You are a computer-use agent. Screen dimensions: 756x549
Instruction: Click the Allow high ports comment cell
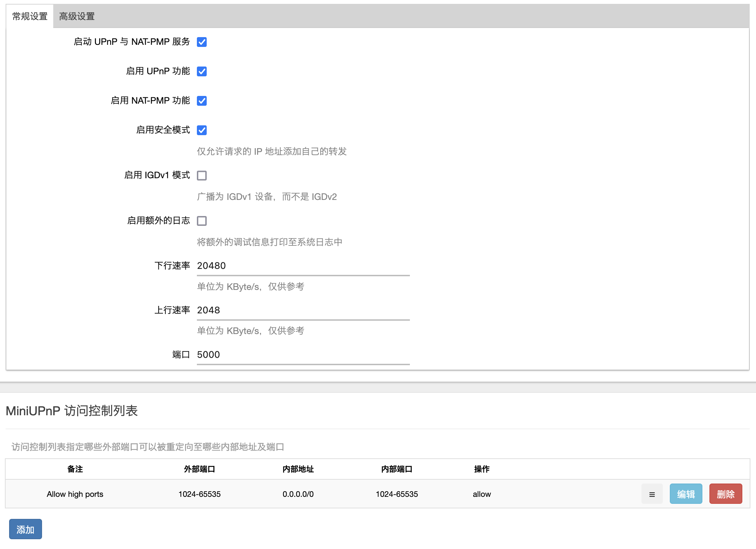click(x=75, y=494)
